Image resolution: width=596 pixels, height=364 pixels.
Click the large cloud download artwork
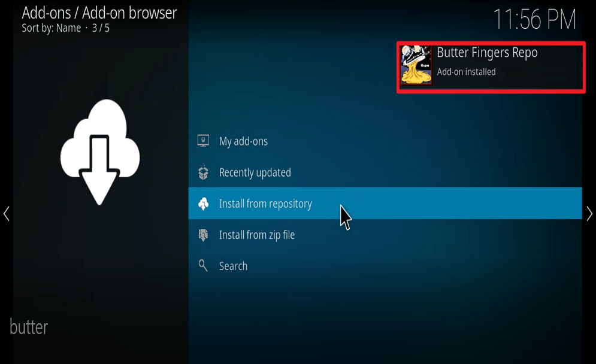(x=100, y=152)
